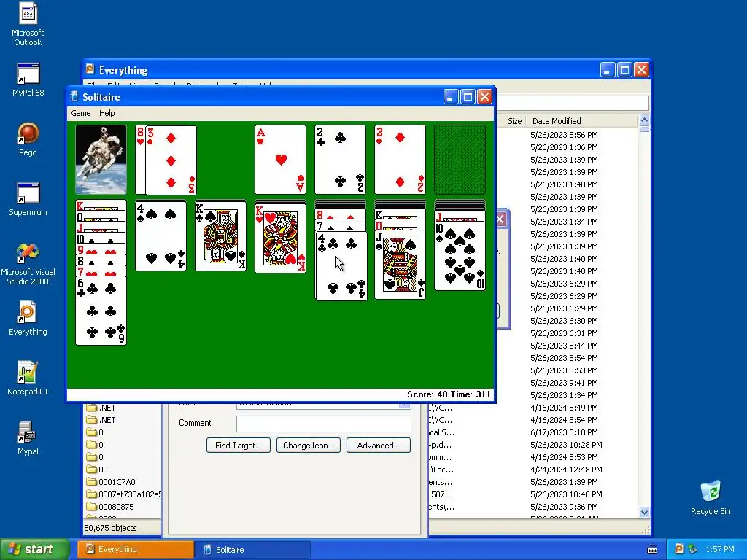Open the Game menu in Solitaire
747x560 pixels.
click(80, 113)
